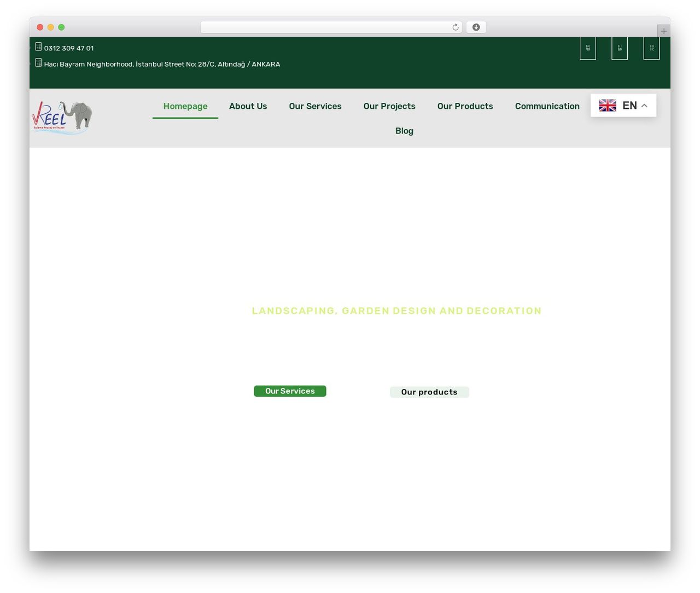Click the location icon beside the Ankara address
This screenshot has width=700, height=593.
[38, 62]
